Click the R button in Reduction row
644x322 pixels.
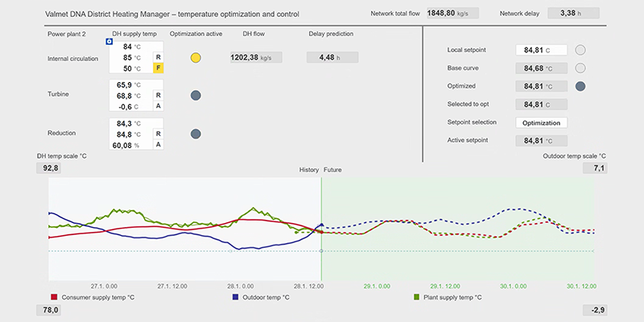159,134
